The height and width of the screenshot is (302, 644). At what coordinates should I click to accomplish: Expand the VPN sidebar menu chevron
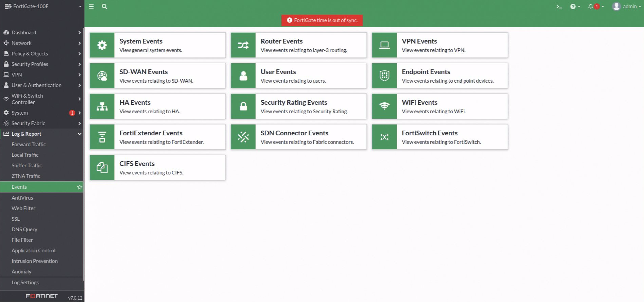point(79,75)
